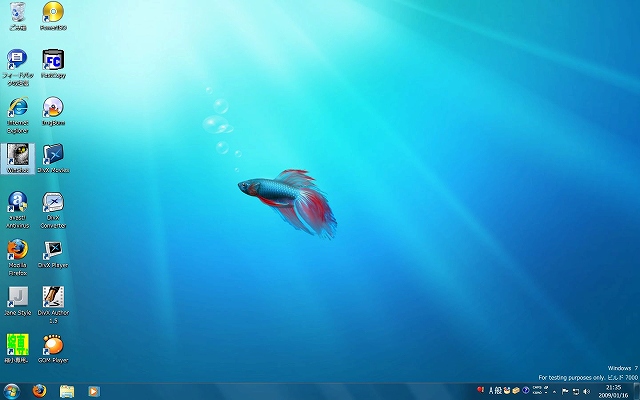Click the Show Desktop button
Screen dimensions: 640x400
636,391
